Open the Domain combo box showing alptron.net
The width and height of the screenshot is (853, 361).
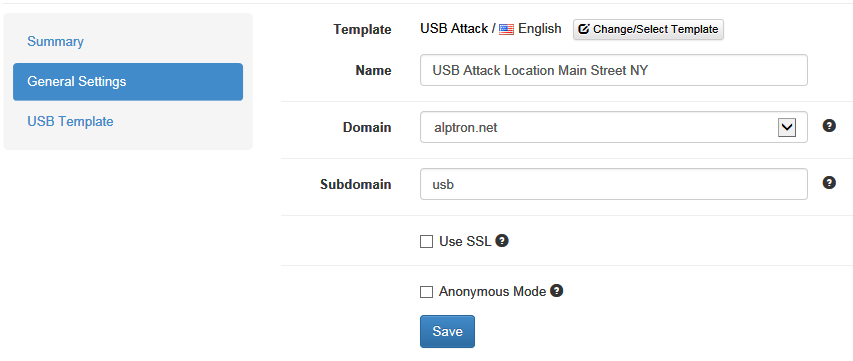pos(614,127)
